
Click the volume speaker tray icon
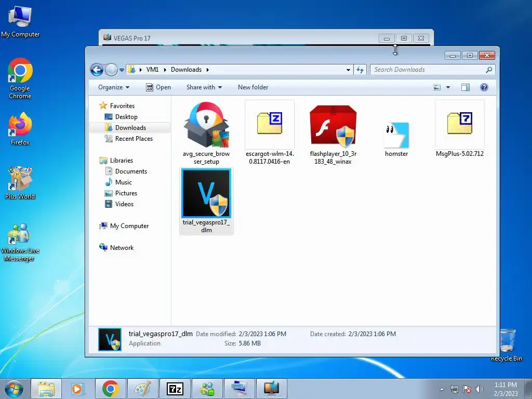coord(480,389)
